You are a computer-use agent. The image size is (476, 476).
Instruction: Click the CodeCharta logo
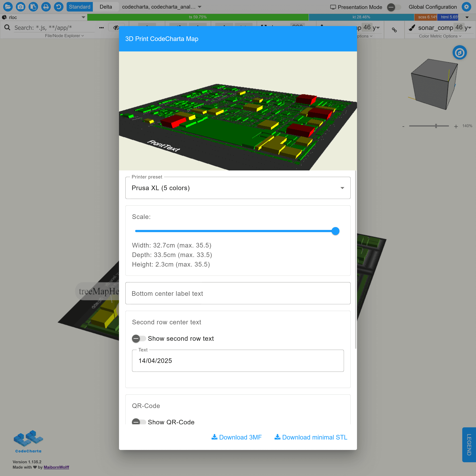pyautogui.click(x=28, y=441)
